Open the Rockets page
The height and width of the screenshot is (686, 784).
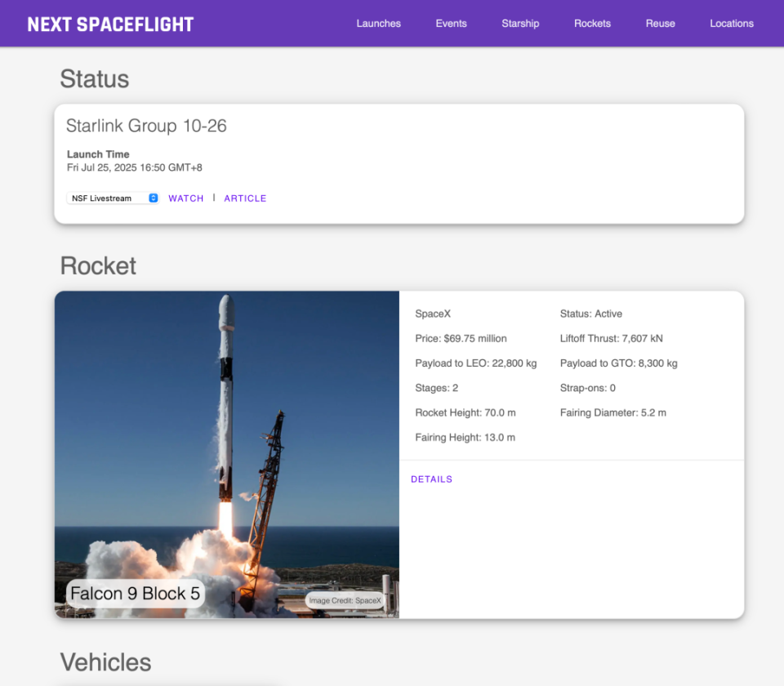click(593, 24)
